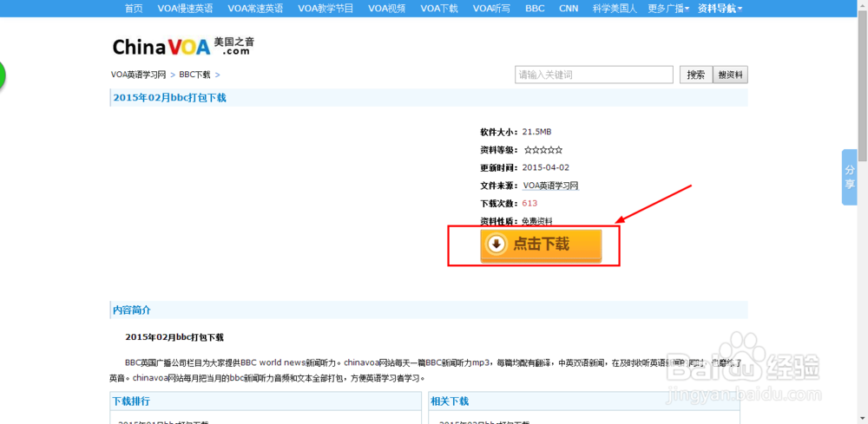The image size is (868, 424).
Task: Expand the 资料导航 dropdown
Action: pos(720,9)
